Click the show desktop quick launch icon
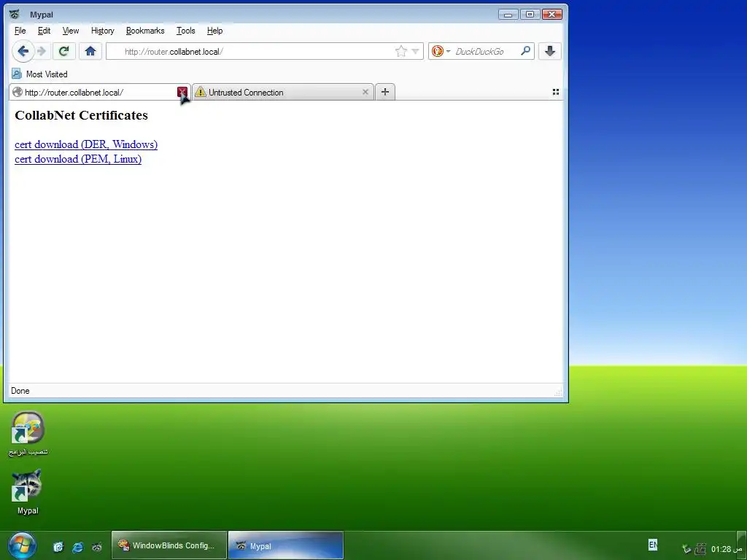This screenshot has width=747, height=560. [58, 547]
